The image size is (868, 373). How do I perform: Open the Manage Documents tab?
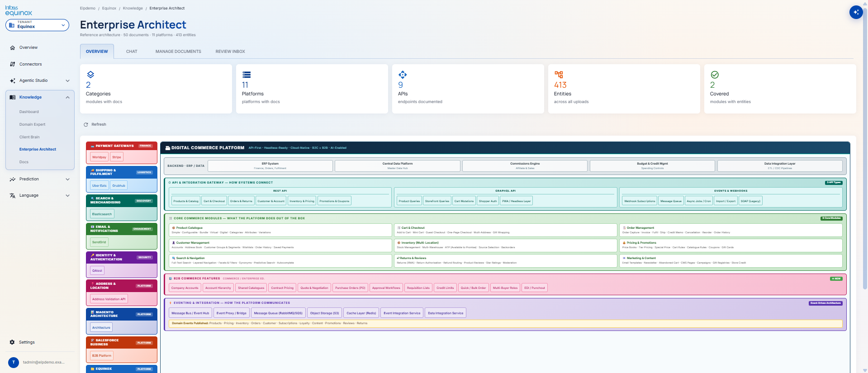pyautogui.click(x=178, y=52)
